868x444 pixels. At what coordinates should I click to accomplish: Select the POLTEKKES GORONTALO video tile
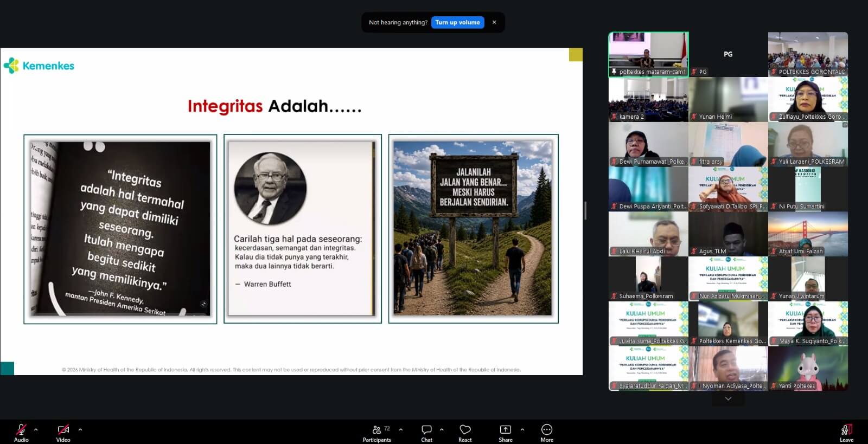tap(808, 54)
